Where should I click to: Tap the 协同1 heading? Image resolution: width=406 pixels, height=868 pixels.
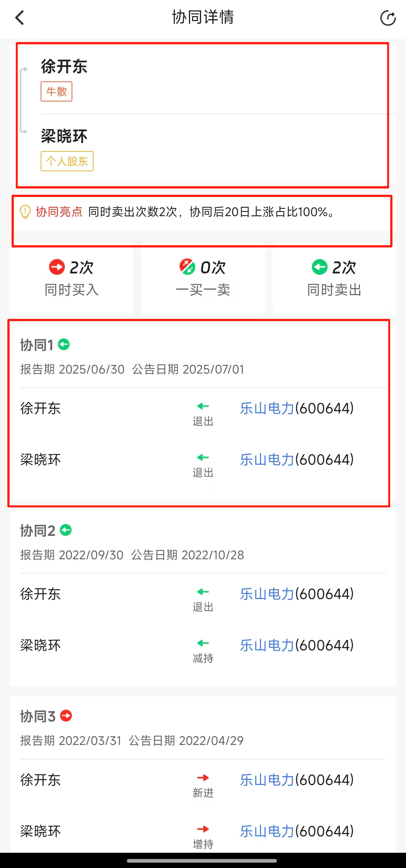pyautogui.click(x=37, y=345)
